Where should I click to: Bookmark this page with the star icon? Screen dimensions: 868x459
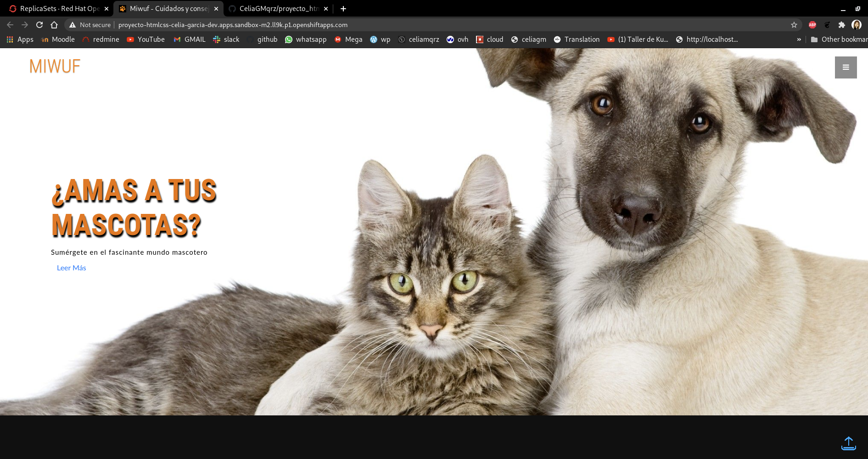[794, 25]
